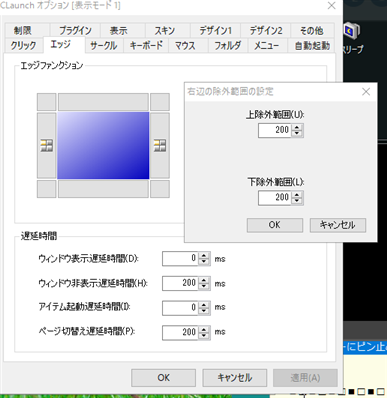
Task: Click キャンセル in the CLaunch options window
Action: coord(235,378)
